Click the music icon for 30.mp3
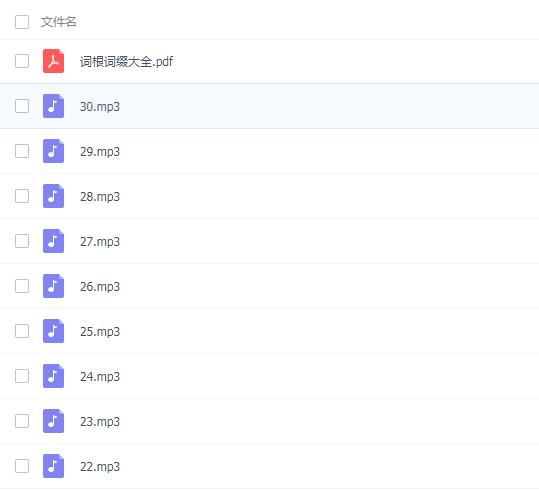539x491 pixels. click(53, 106)
